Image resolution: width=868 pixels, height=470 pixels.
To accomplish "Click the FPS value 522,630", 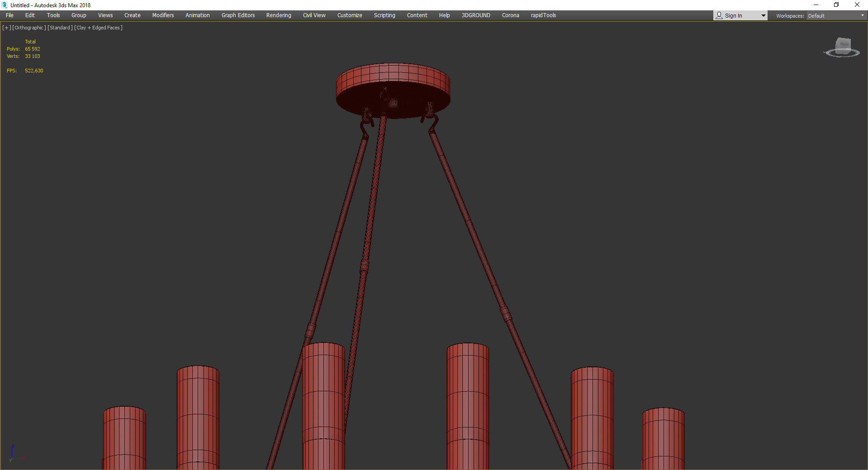I will [34, 71].
